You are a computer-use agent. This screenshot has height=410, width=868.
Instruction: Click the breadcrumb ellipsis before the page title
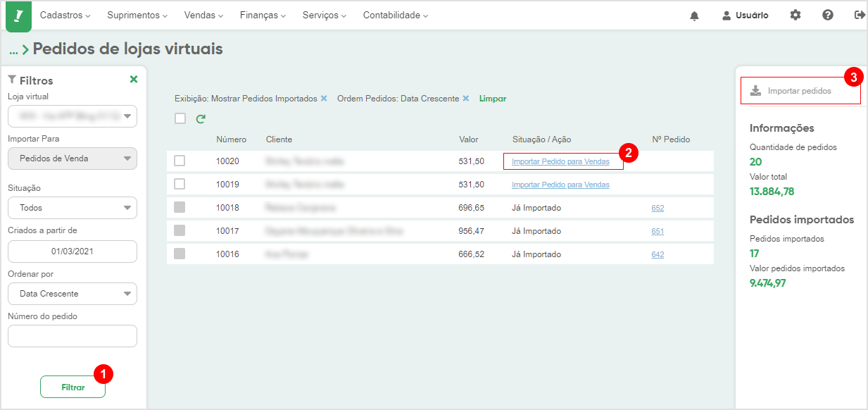click(x=13, y=49)
